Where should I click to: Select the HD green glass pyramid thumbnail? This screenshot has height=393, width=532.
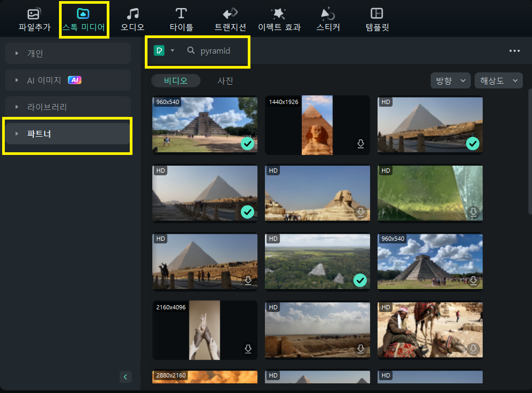point(430,193)
